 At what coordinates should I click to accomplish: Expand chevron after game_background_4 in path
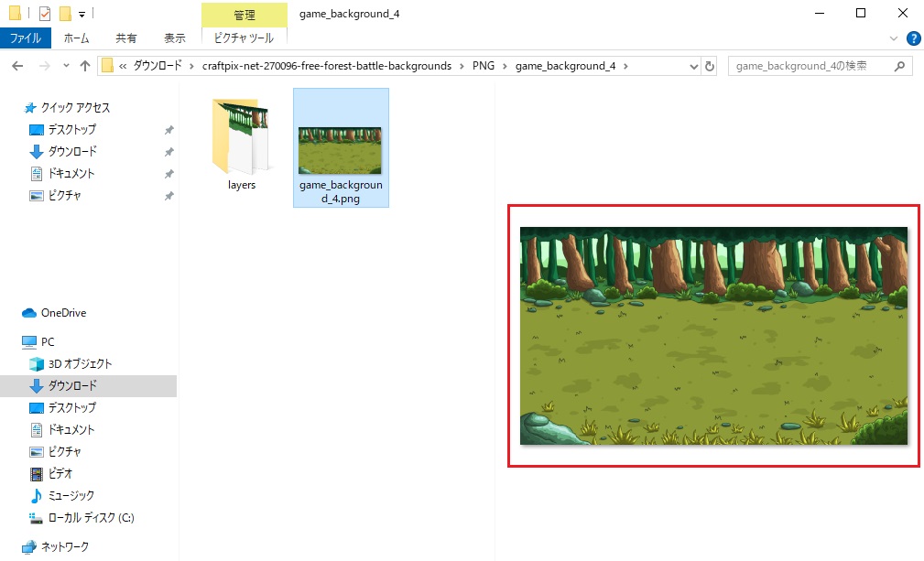625,66
